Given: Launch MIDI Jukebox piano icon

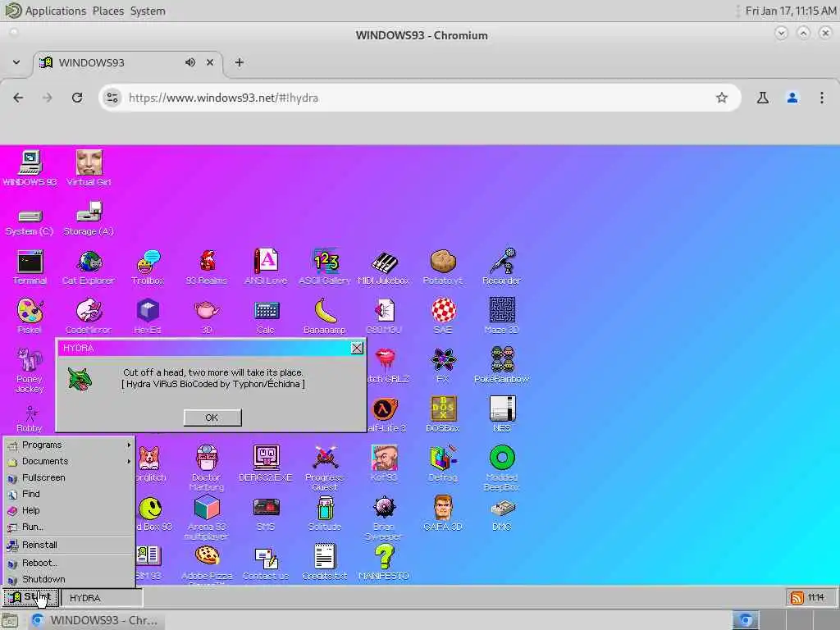Looking at the screenshot, I should [384, 267].
